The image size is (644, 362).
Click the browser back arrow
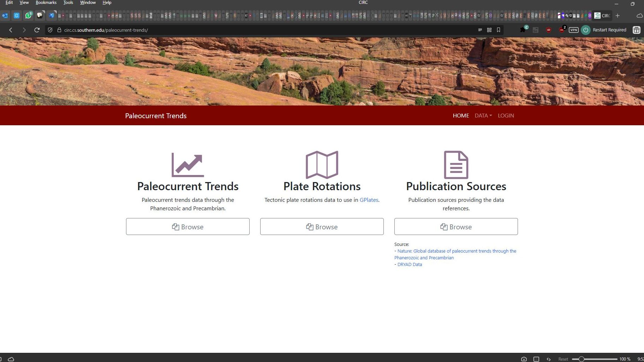[x=11, y=30]
